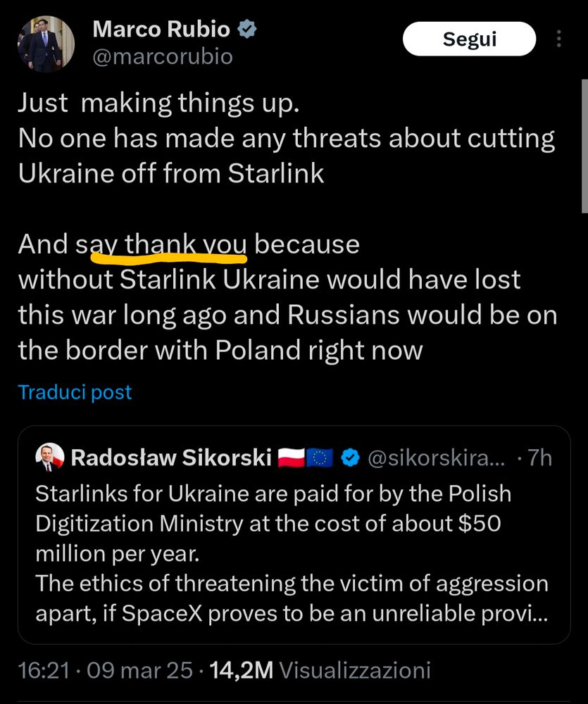Open the three-dot more options menu

point(560,39)
